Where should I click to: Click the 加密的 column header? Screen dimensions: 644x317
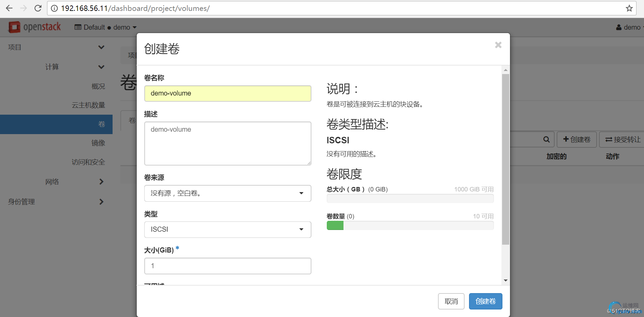pyautogui.click(x=556, y=156)
